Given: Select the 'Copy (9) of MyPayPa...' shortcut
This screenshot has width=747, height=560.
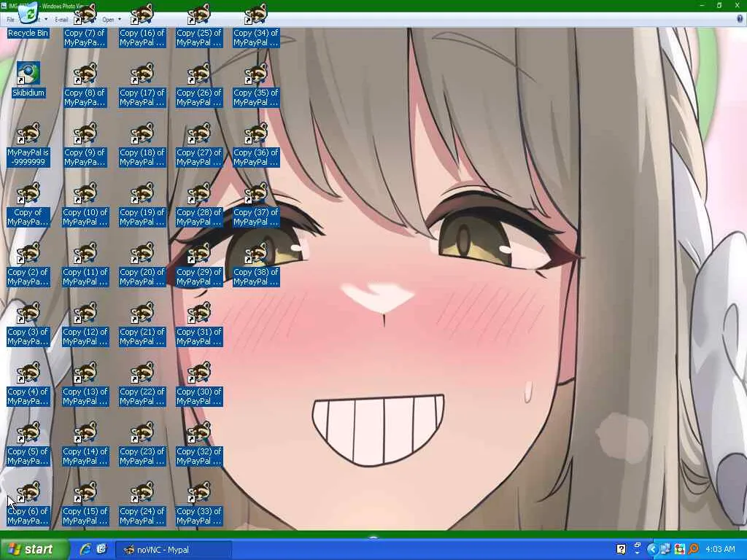Looking at the screenshot, I should coord(85,145).
